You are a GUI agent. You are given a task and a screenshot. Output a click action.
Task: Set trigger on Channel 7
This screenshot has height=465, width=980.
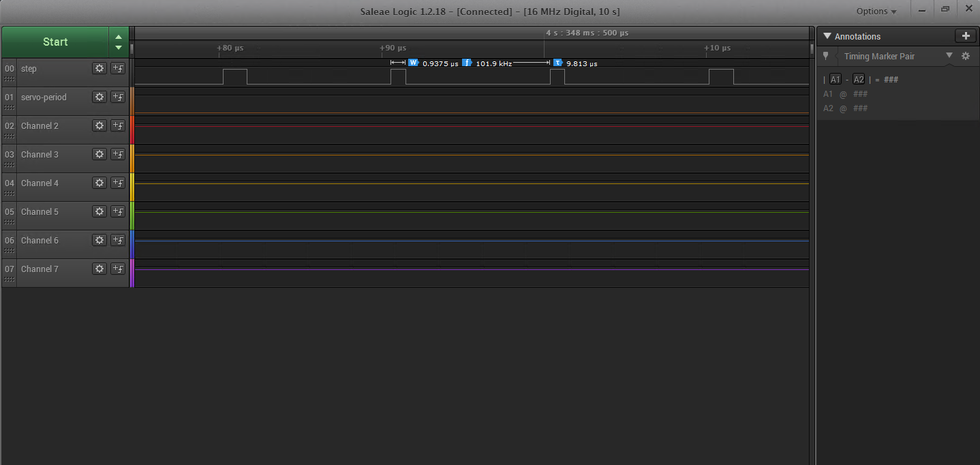(118, 269)
